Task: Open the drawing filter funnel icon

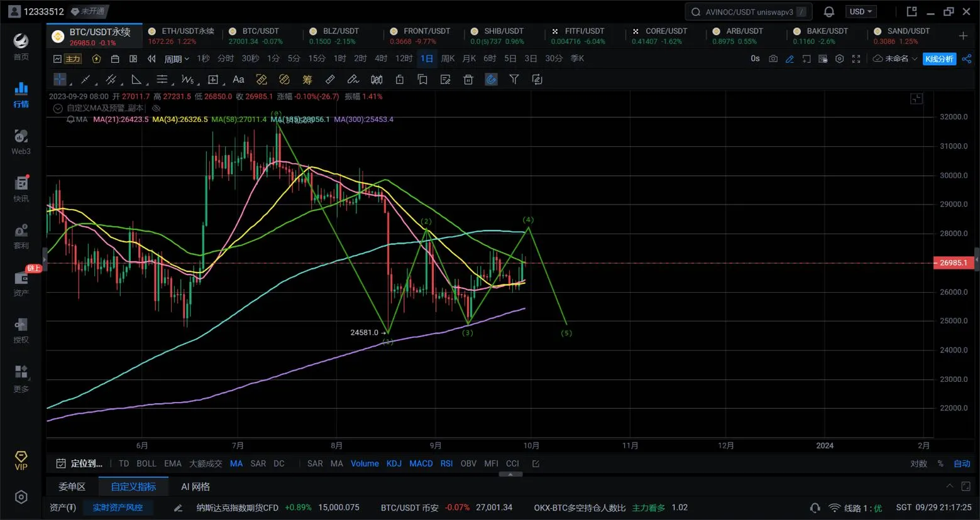Action: [x=514, y=79]
